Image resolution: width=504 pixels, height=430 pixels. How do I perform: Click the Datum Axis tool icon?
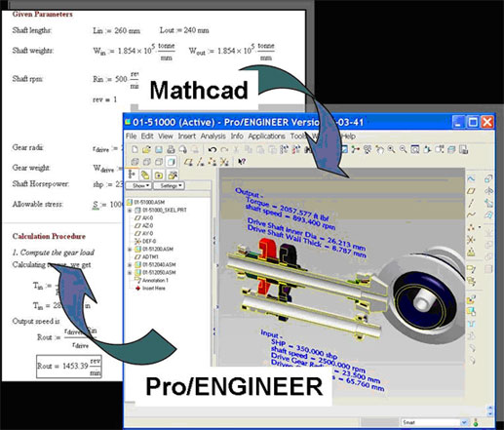coord(471,203)
